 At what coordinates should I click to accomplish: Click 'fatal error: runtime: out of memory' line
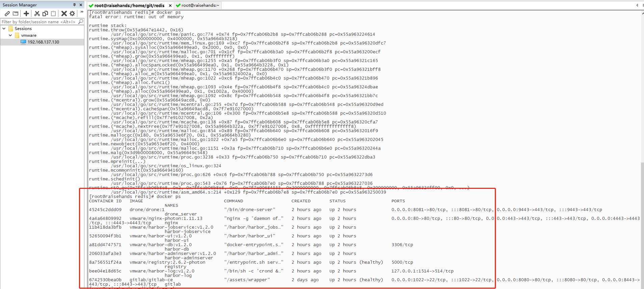(x=136, y=17)
